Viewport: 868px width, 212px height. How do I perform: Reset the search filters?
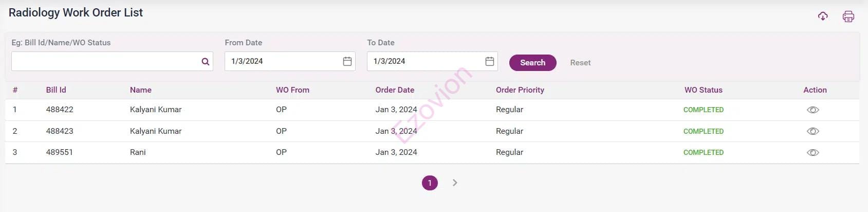[x=580, y=63]
